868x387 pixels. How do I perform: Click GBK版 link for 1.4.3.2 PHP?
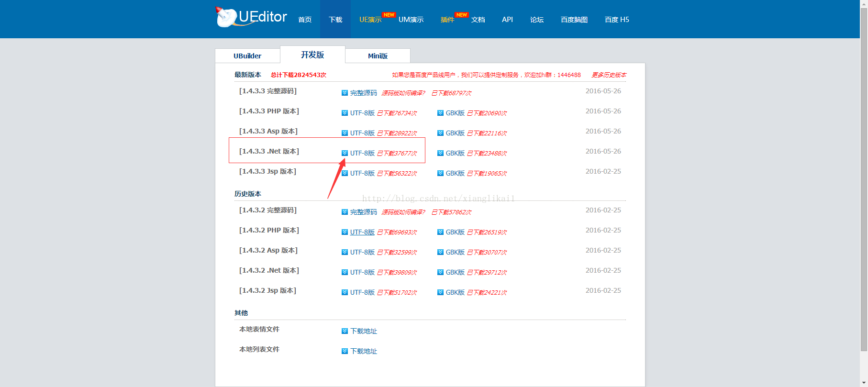[x=455, y=232]
